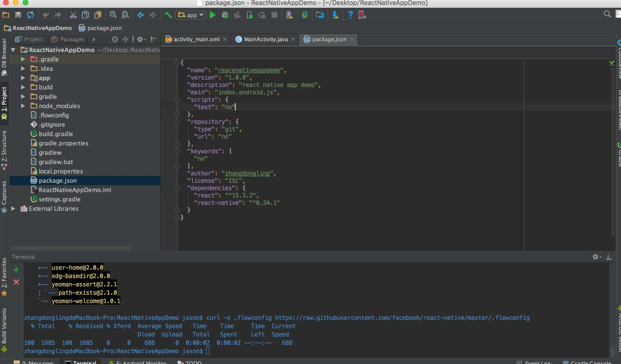Close terminal session red X icon
Screen dimensions: 621x364
click(16, 282)
